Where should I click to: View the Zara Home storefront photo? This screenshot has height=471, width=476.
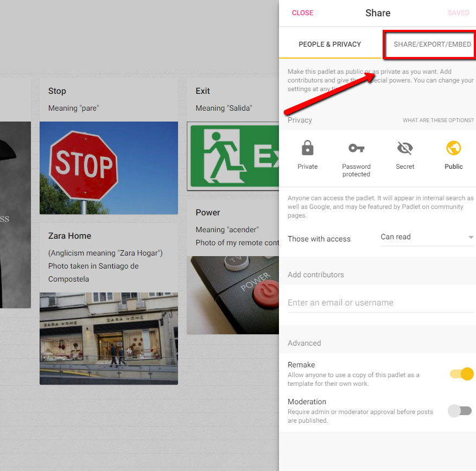click(108, 339)
